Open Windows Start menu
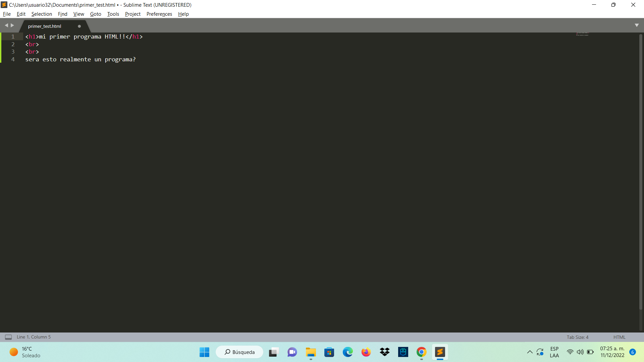 tap(204, 352)
